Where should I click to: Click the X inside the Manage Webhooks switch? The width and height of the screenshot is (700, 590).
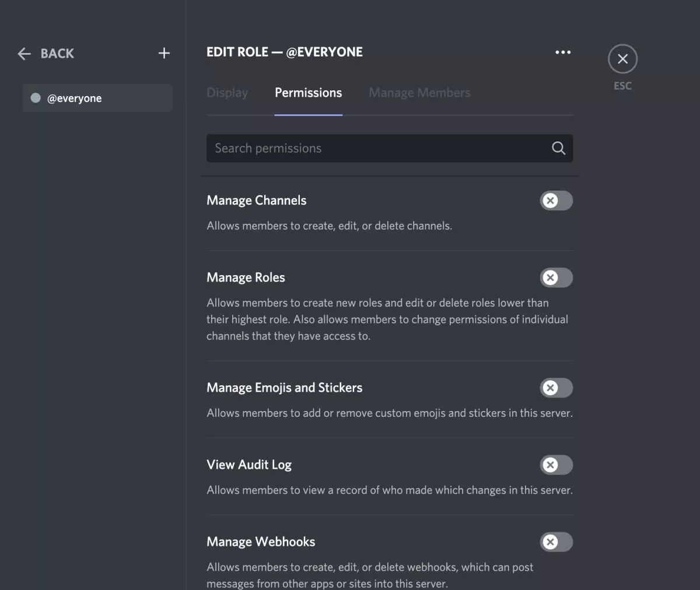(x=551, y=542)
